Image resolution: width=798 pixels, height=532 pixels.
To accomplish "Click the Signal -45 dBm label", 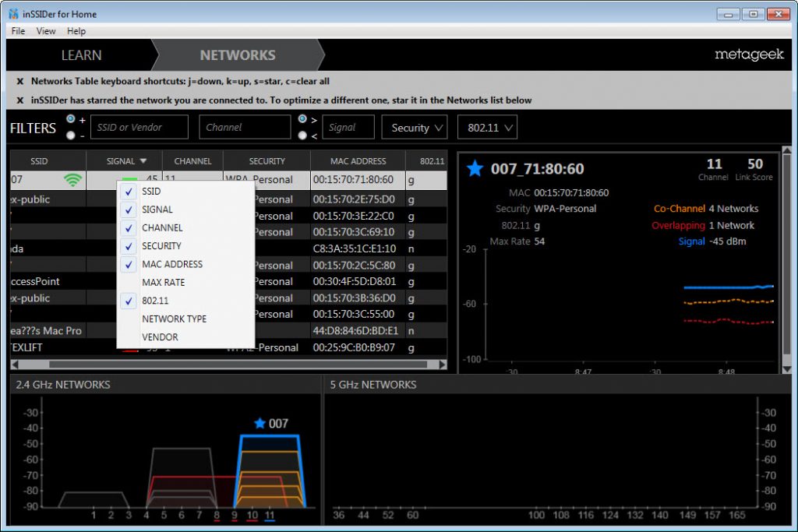I will [712, 241].
